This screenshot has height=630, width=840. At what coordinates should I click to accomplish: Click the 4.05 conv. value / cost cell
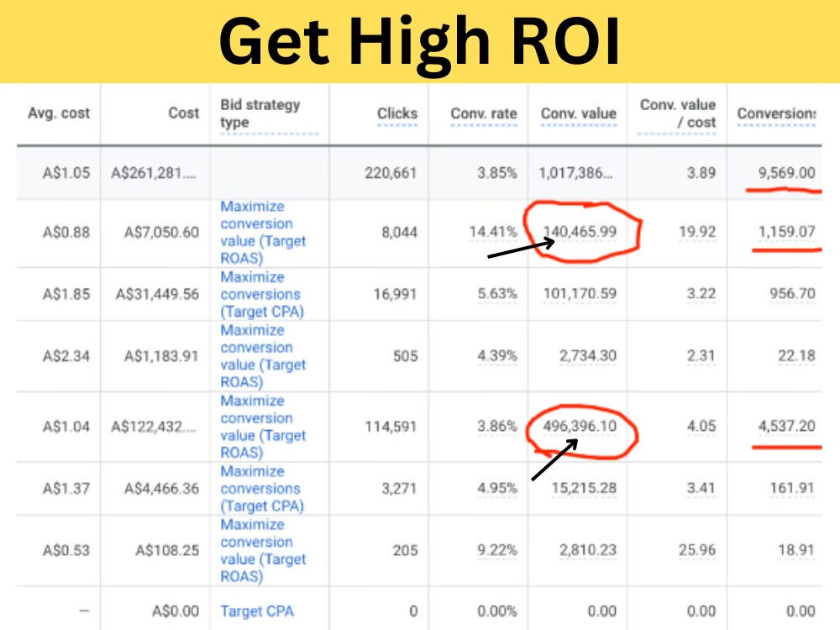[x=701, y=427]
